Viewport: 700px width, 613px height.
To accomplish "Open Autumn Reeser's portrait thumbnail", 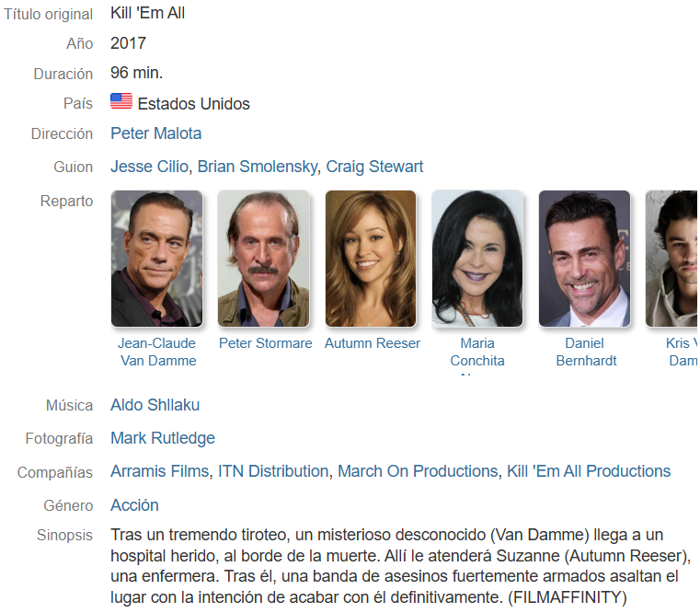I will 371,259.
